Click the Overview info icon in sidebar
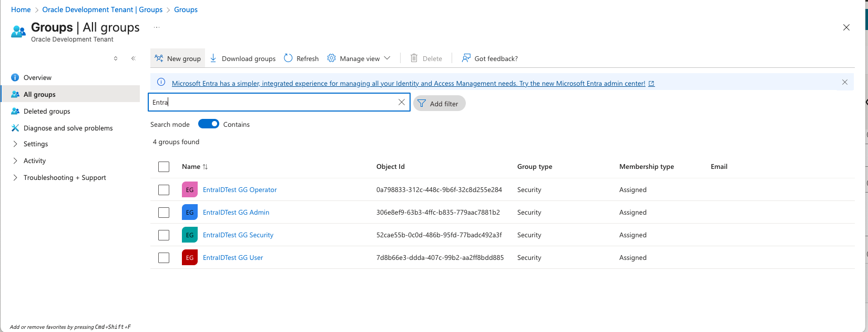Screen dimensions: 868x332 coord(15,77)
